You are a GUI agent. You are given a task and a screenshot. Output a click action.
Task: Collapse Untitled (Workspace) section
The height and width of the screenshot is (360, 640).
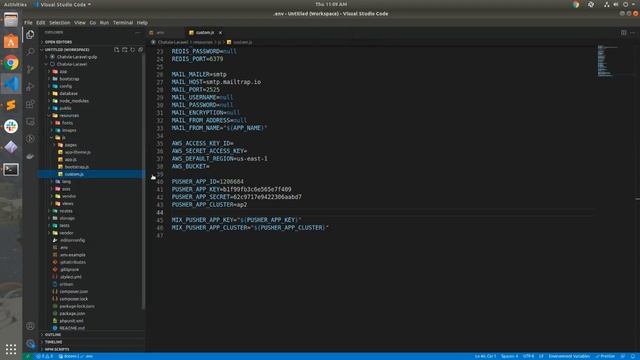pos(67,50)
